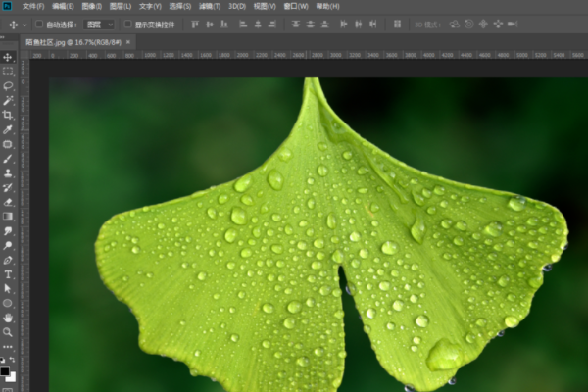Select the Magic Wand tool
The width and height of the screenshot is (588, 392).
coord(8,101)
